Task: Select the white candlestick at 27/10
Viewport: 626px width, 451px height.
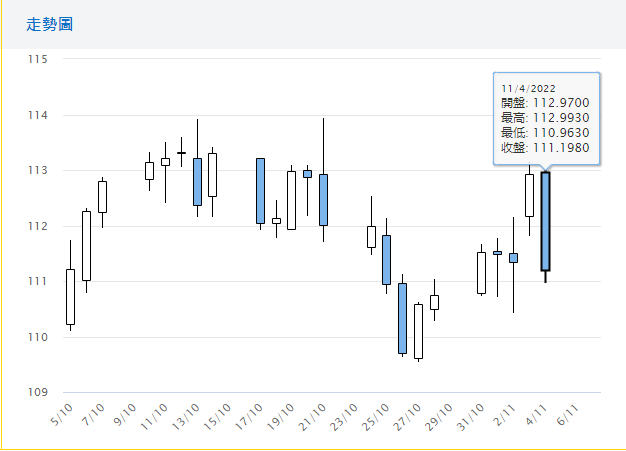Action: click(418, 330)
